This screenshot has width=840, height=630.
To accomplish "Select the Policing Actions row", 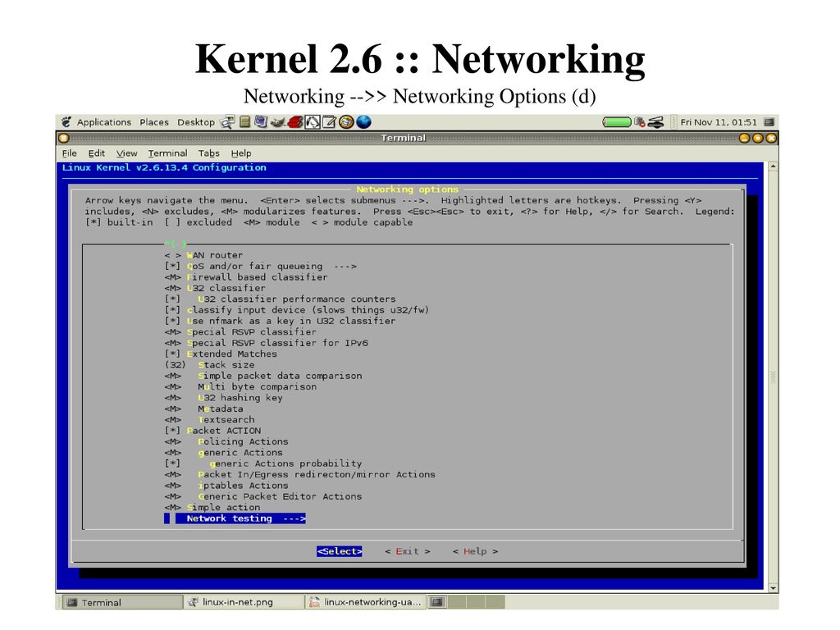I will click(226, 441).
